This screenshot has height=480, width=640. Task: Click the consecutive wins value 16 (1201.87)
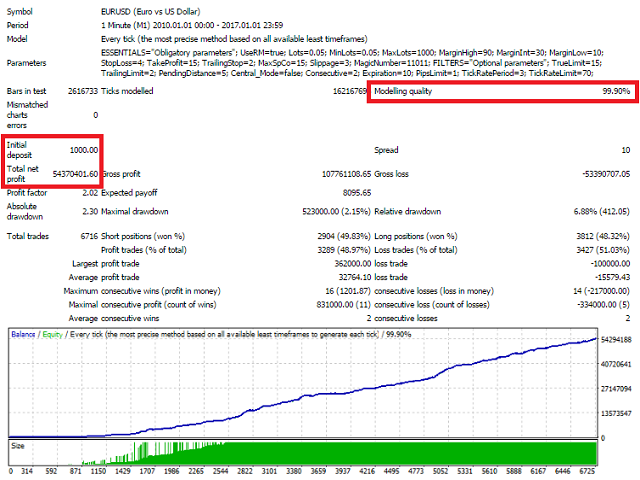click(x=348, y=291)
